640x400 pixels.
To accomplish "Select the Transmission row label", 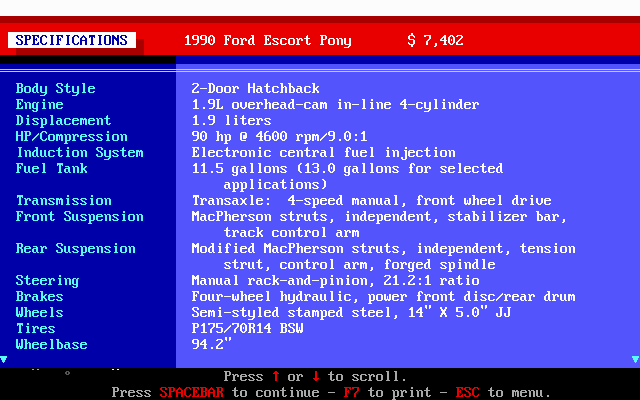I will pos(63,201).
